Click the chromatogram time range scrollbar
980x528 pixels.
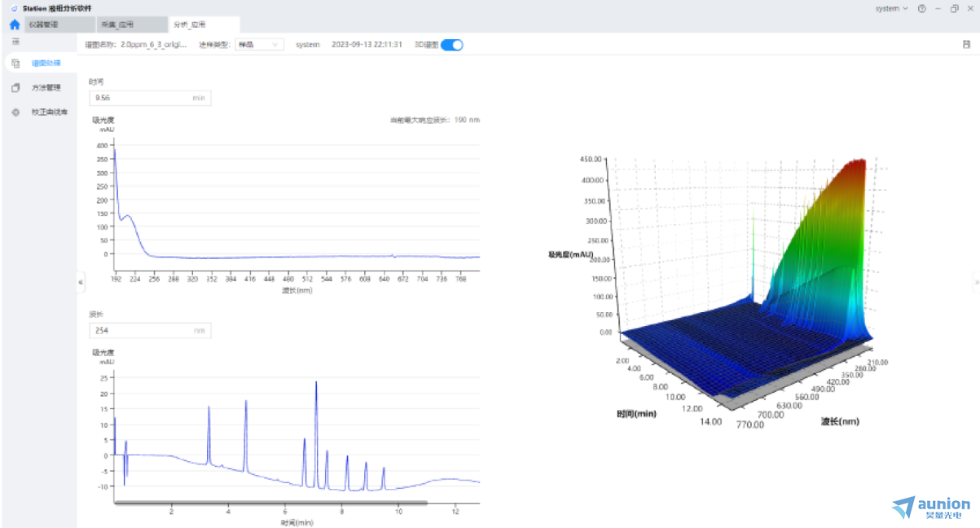[x=270, y=503]
